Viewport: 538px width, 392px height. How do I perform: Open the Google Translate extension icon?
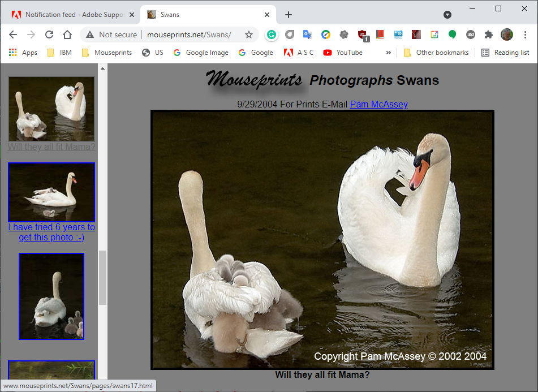[307, 35]
